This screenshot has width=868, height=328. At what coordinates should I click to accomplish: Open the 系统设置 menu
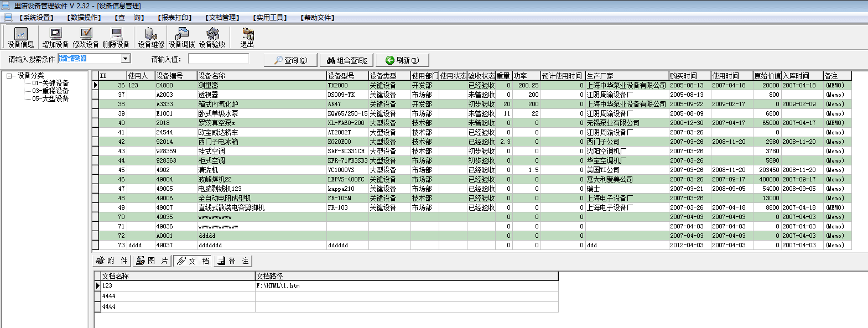click(x=37, y=18)
